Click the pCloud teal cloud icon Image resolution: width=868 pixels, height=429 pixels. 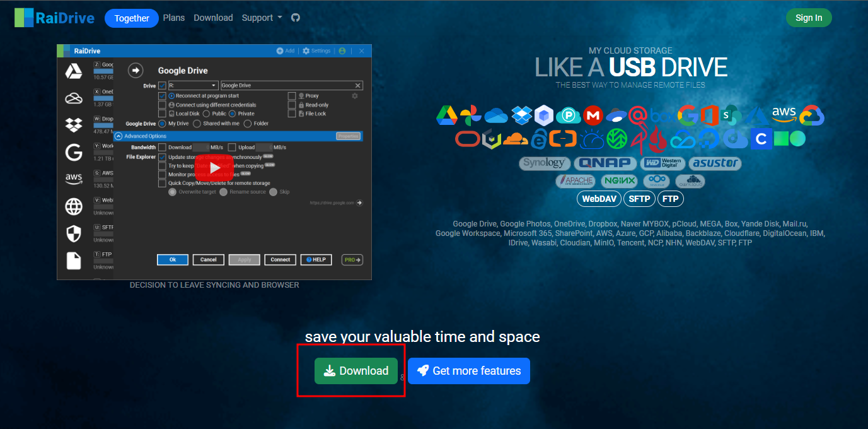pos(569,116)
